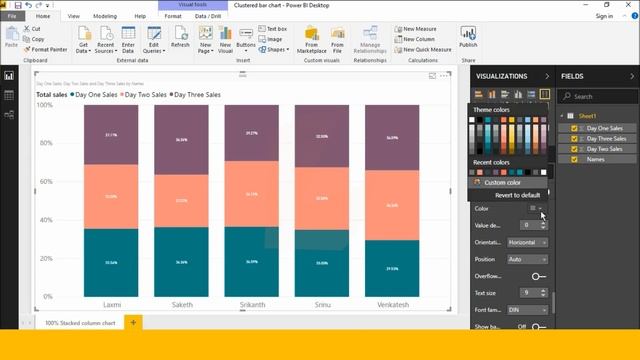640x360 pixels.
Task: Publish the report
Action: click(468, 37)
